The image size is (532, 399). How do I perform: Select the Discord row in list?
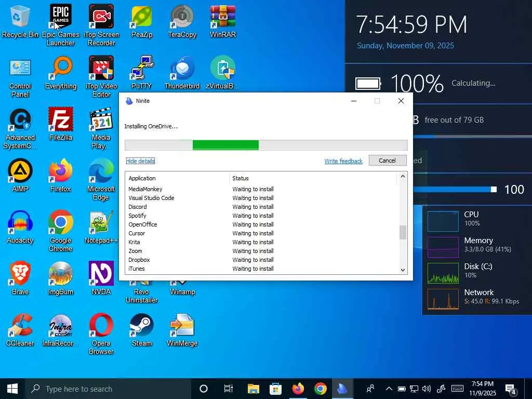point(262,207)
